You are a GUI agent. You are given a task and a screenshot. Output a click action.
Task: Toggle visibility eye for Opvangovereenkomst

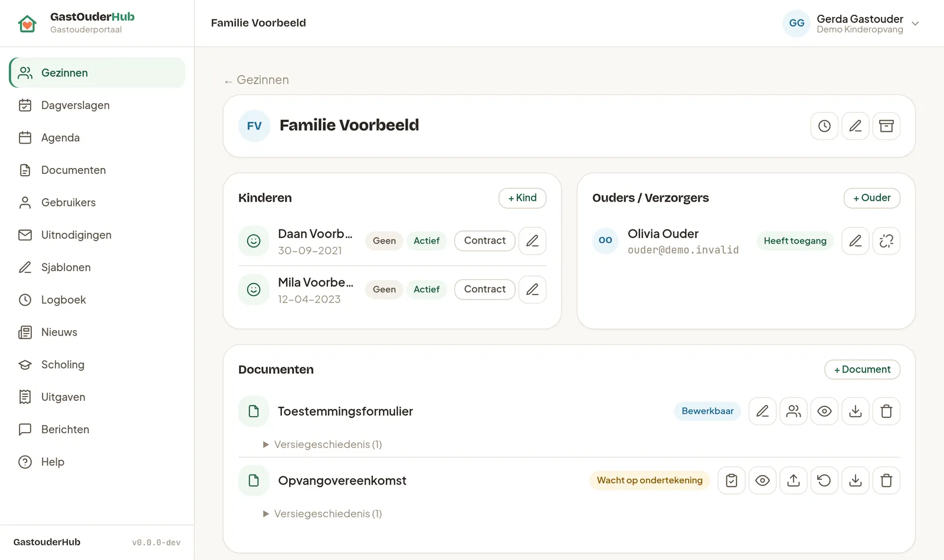pos(762,480)
